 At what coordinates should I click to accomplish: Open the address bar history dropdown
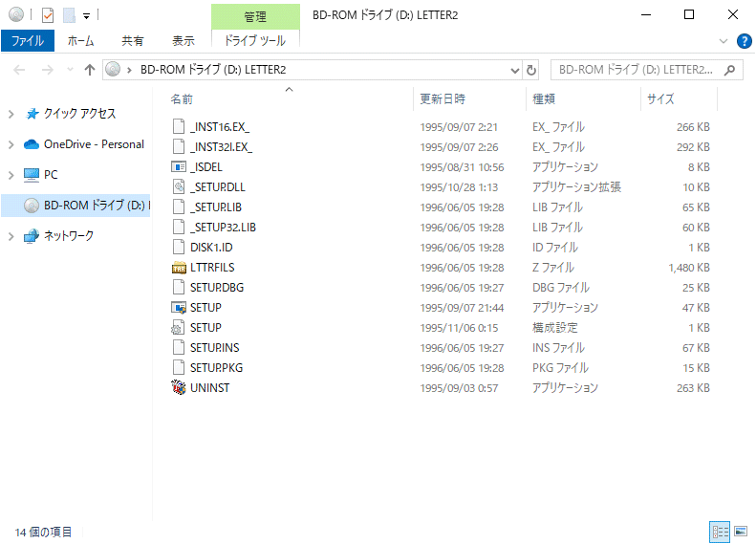click(x=515, y=71)
